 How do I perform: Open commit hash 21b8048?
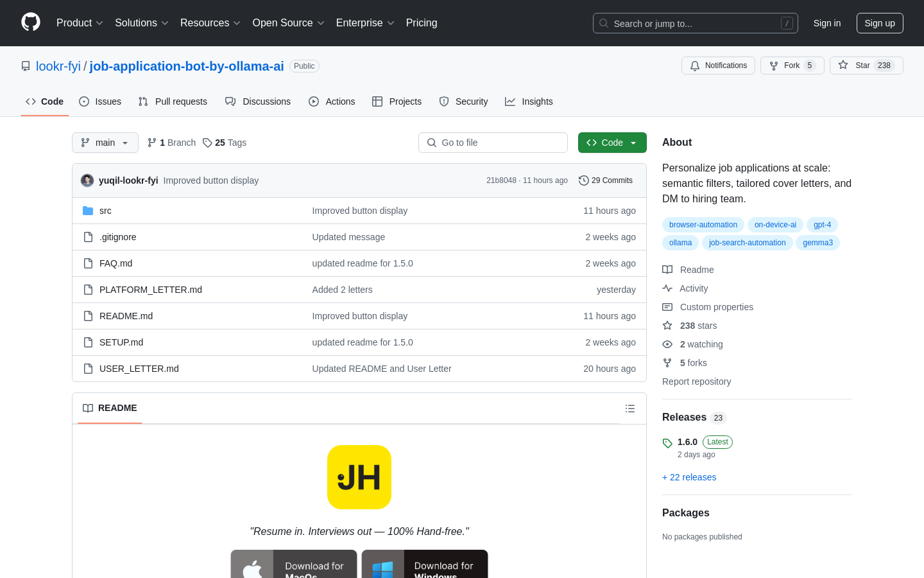[501, 180]
